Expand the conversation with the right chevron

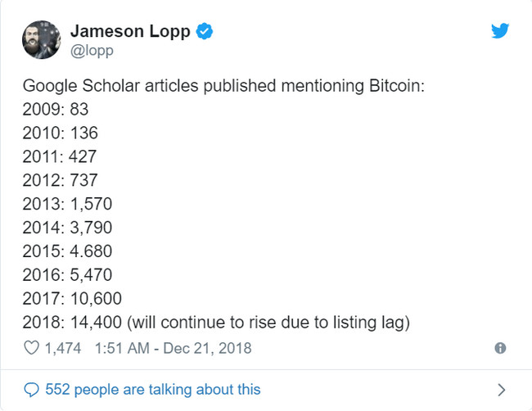coord(502,390)
